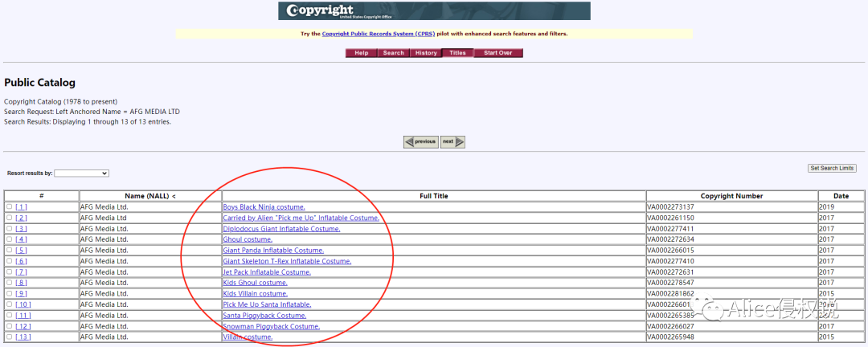Click copyright number VA0002273137
Viewport: 868px width, 347px height.
(x=670, y=207)
